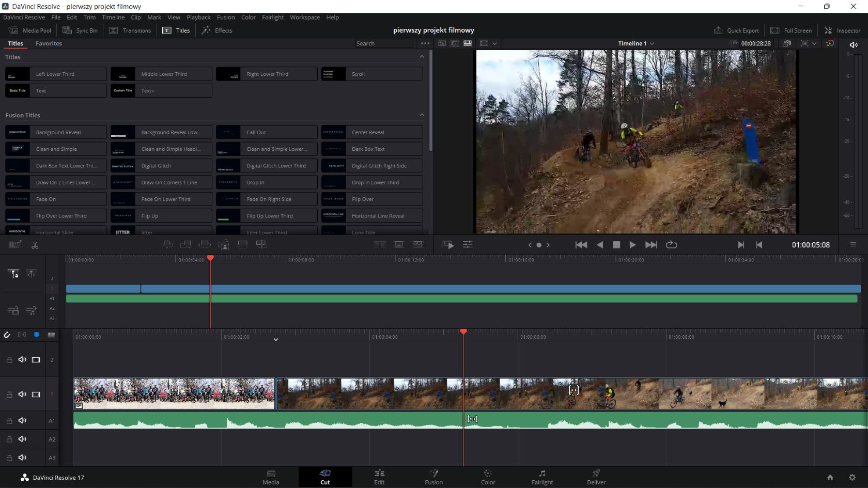Collapse the Fusion Titles section
This screenshot has width=868, height=488.
point(422,115)
